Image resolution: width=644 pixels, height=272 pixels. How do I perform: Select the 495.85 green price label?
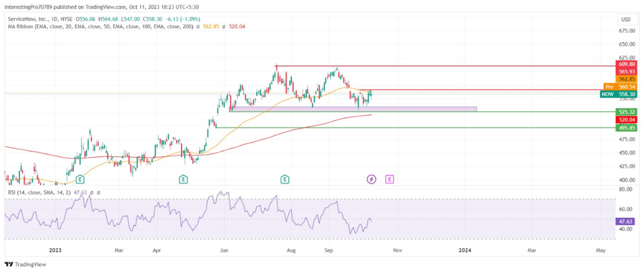click(626, 128)
